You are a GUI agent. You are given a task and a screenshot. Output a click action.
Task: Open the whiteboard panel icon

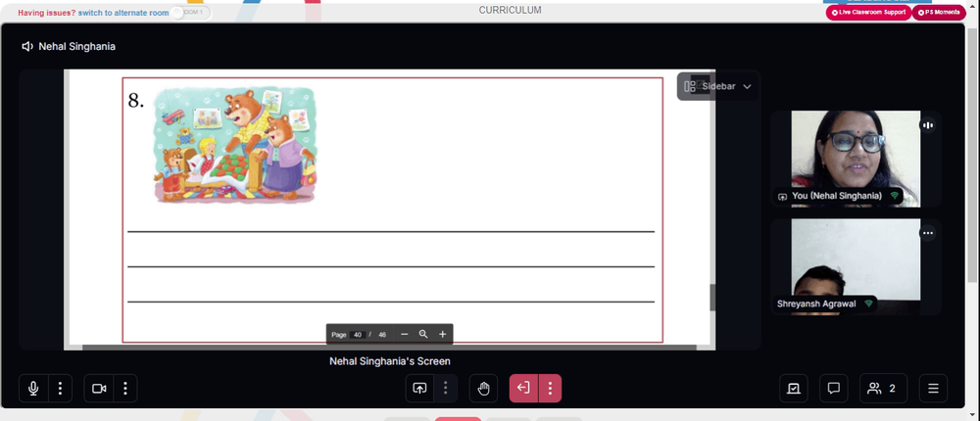(793, 389)
